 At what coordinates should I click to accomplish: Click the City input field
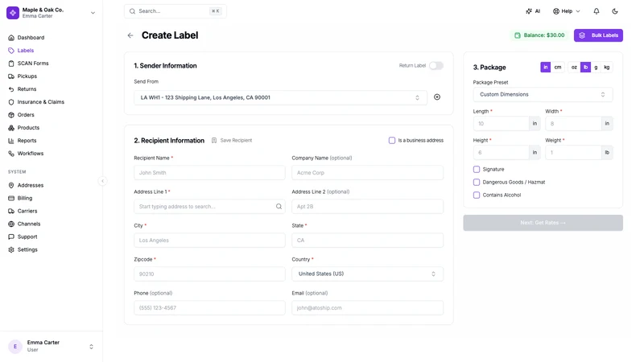[209, 240]
